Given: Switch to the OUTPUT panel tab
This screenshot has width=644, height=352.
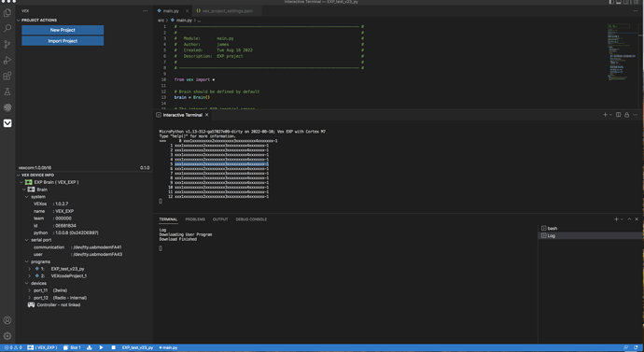Looking at the screenshot, I should click(220, 219).
